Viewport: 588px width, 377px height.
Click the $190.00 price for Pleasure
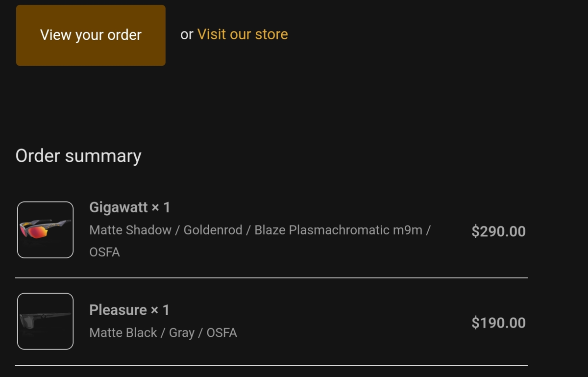click(x=499, y=323)
